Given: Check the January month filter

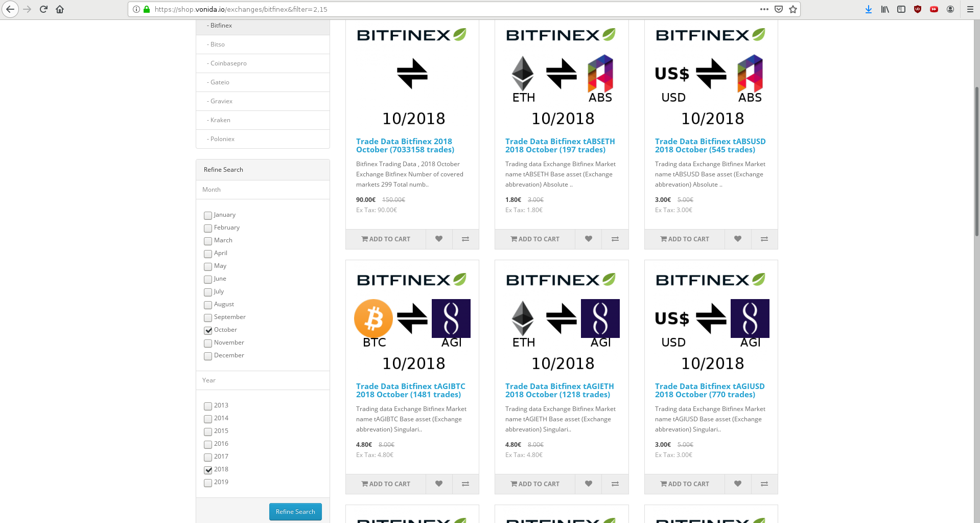Looking at the screenshot, I should coord(208,216).
